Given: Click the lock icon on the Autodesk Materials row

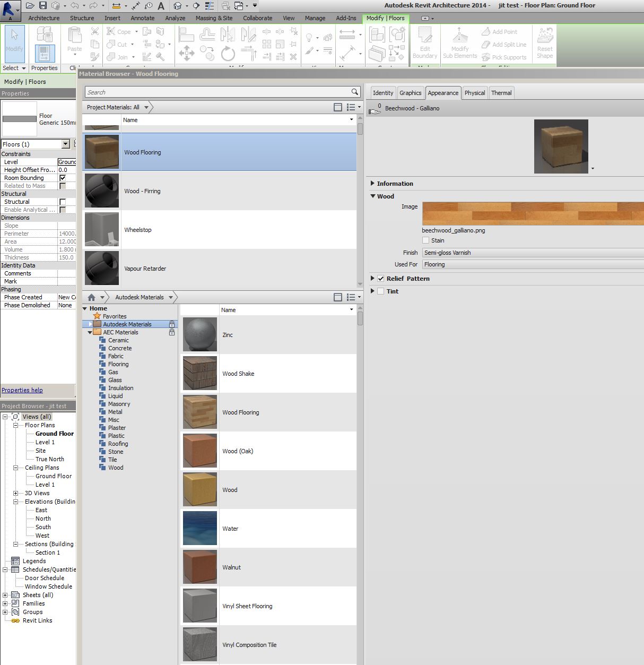Looking at the screenshot, I should click(172, 324).
